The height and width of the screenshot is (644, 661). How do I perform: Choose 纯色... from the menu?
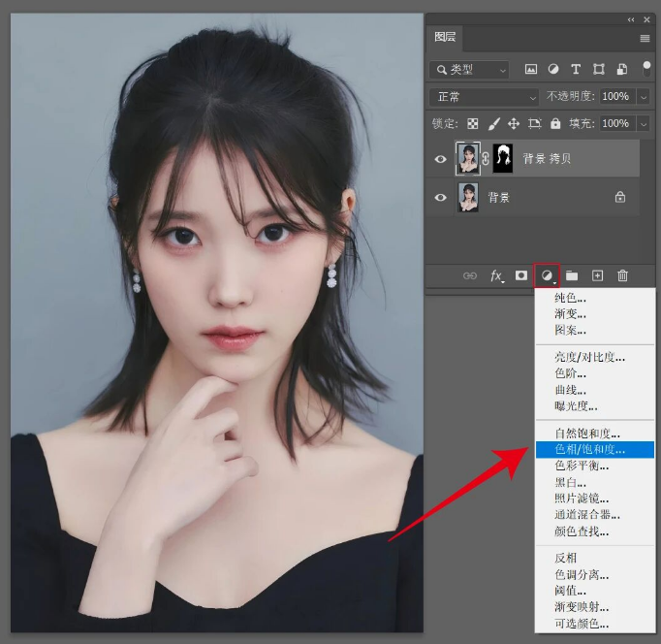coord(595,298)
